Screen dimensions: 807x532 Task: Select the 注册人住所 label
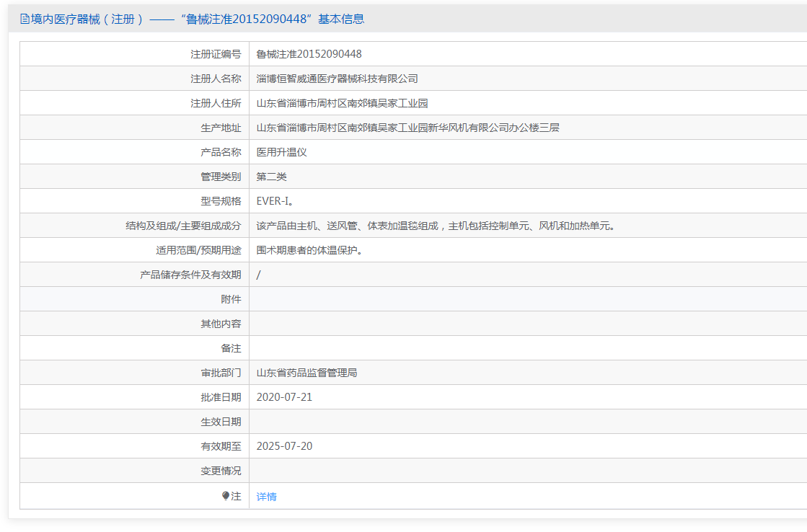[x=216, y=103]
